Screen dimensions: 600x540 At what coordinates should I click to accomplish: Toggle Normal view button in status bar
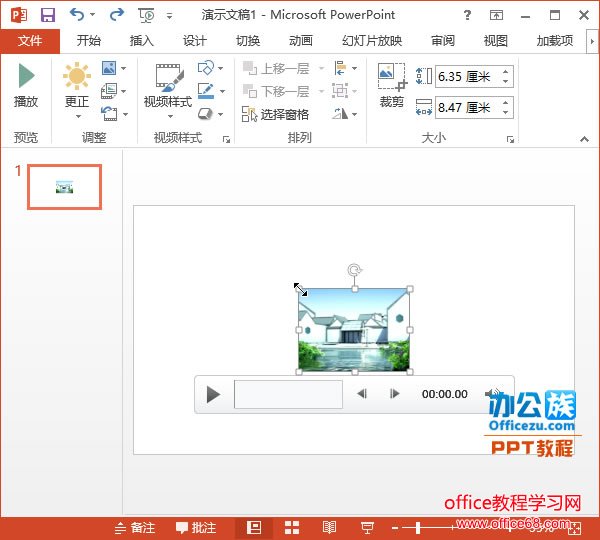[254, 527]
